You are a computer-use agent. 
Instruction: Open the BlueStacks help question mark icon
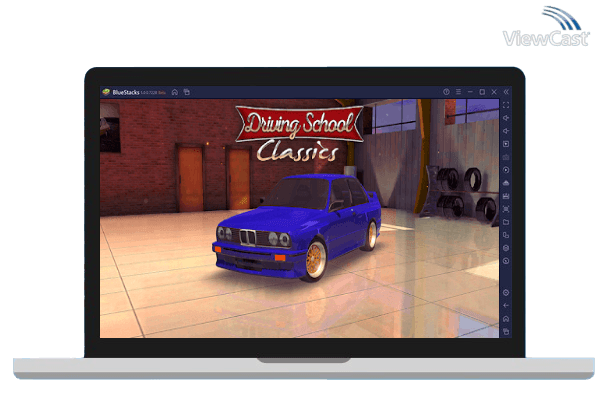[x=446, y=92]
